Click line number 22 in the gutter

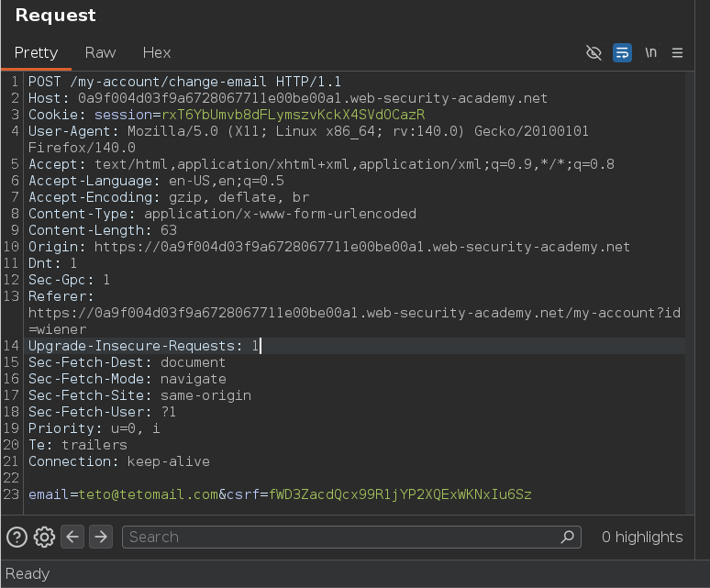(x=11, y=478)
